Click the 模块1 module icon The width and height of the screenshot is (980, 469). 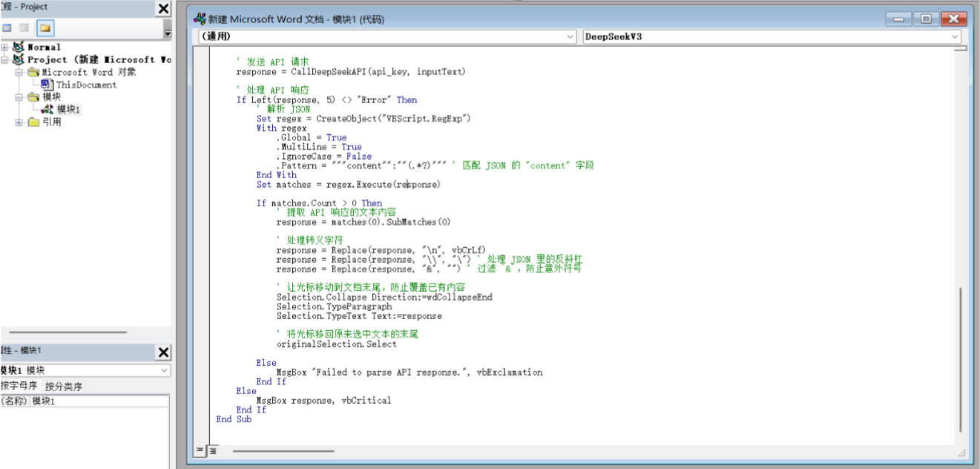pyautogui.click(x=47, y=108)
